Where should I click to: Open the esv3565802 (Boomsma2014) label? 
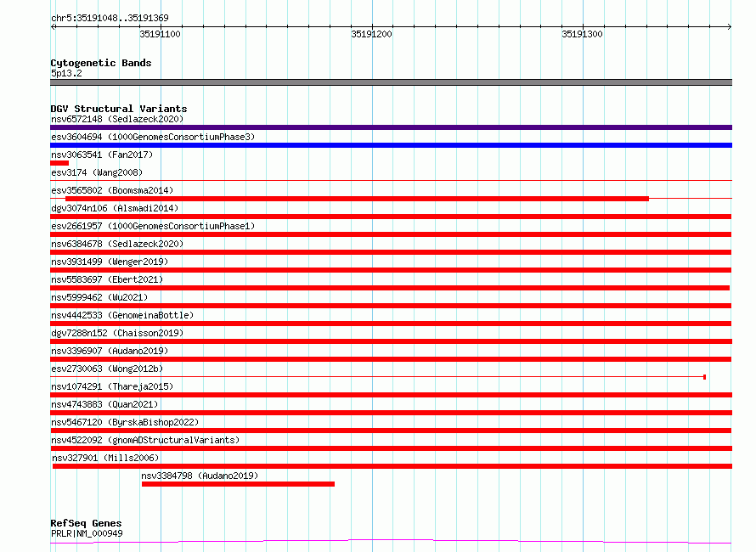pyautogui.click(x=112, y=190)
